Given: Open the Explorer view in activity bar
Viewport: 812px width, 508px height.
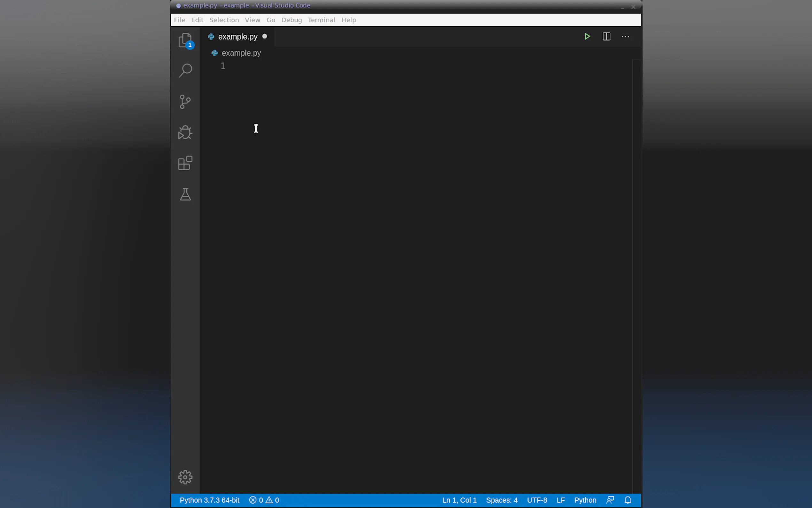Looking at the screenshot, I should tap(185, 40).
